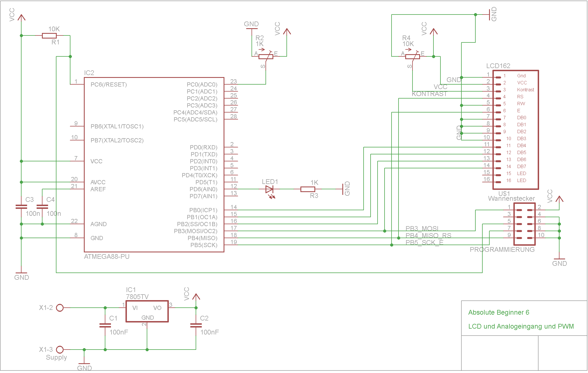Click the LCD162 component title
The width and height of the screenshot is (588, 373).
coord(498,66)
